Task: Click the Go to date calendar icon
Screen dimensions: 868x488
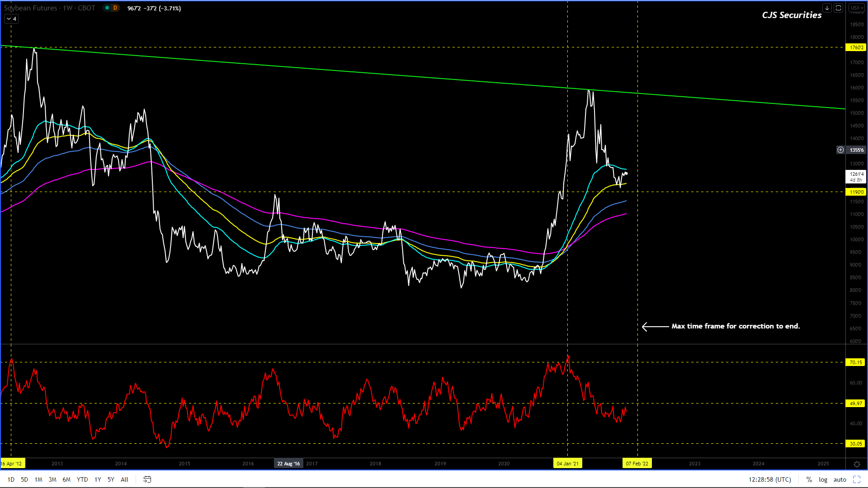Action: pyautogui.click(x=147, y=479)
